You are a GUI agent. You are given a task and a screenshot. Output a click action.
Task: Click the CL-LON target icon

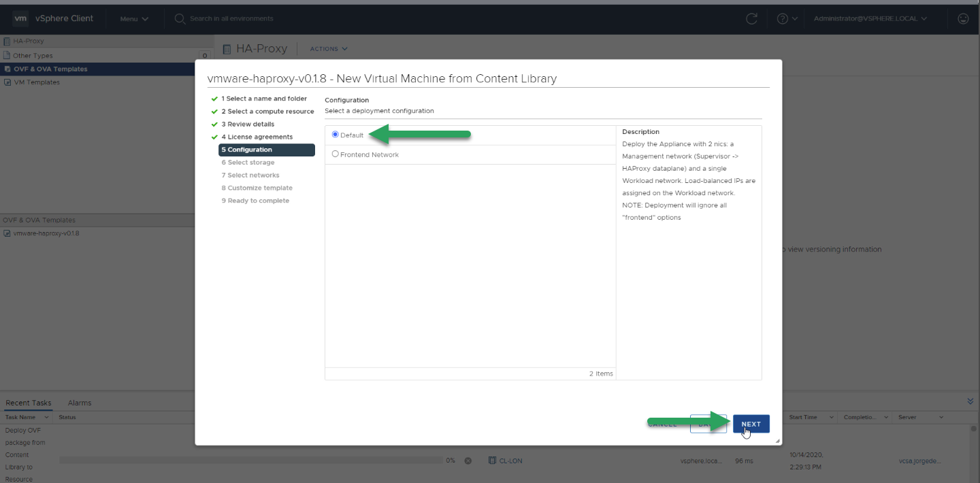(x=493, y=461)
